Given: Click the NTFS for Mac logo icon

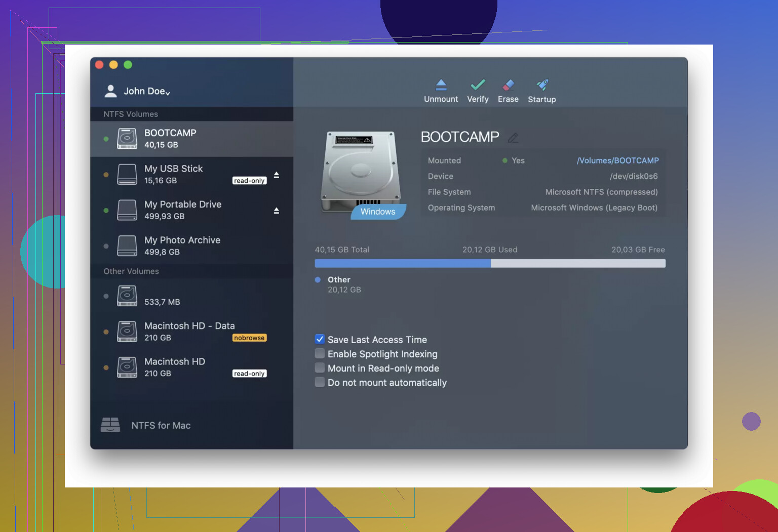Looking at the screenshot, I should tap(110, 425).
